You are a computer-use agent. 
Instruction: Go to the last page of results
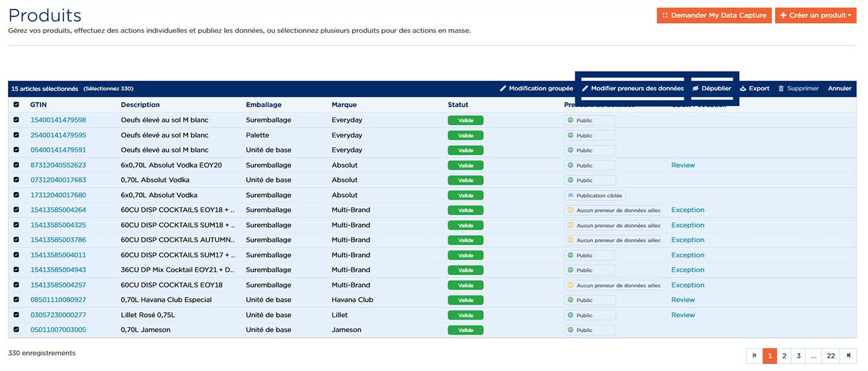tap(848, 356)
